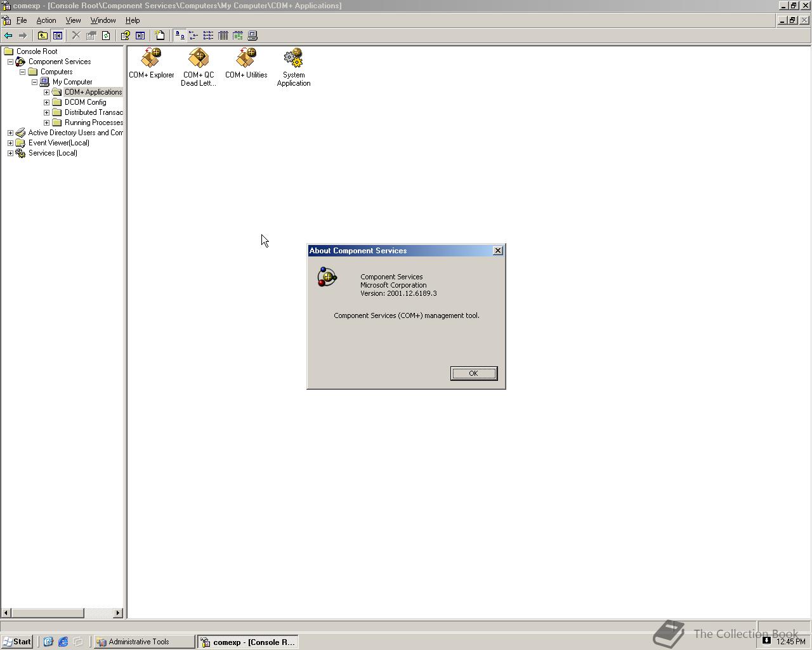The width and height of the screenshot is (812, 650).
Task: Open the File menu
Action: 22,20
